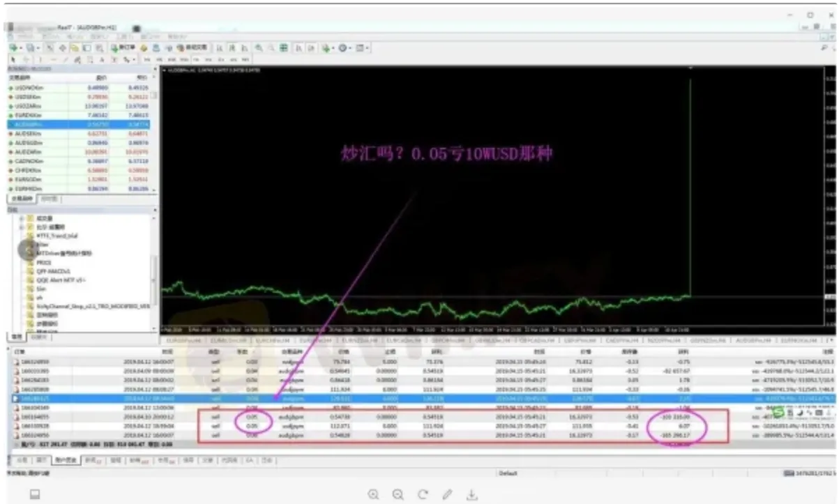Image resolution: width=839 pixels, height=504 pixels.
Task: Open the EA tab in Terminal
Action: 250,460
